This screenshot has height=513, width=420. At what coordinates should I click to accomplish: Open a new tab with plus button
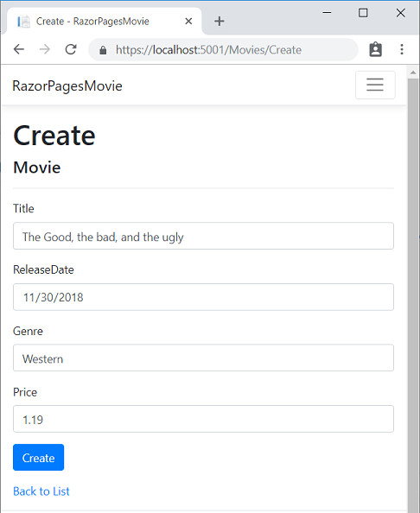(x=219, y=22)
